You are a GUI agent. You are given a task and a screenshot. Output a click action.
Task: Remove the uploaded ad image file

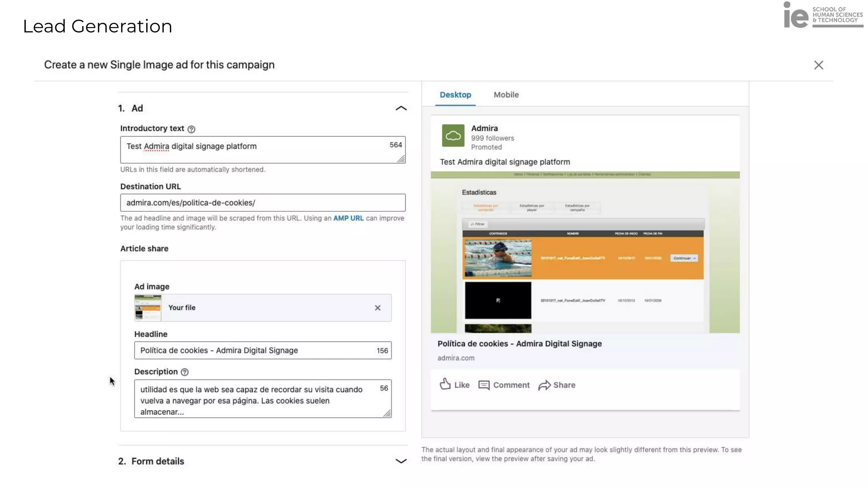(x=377, y=308)
